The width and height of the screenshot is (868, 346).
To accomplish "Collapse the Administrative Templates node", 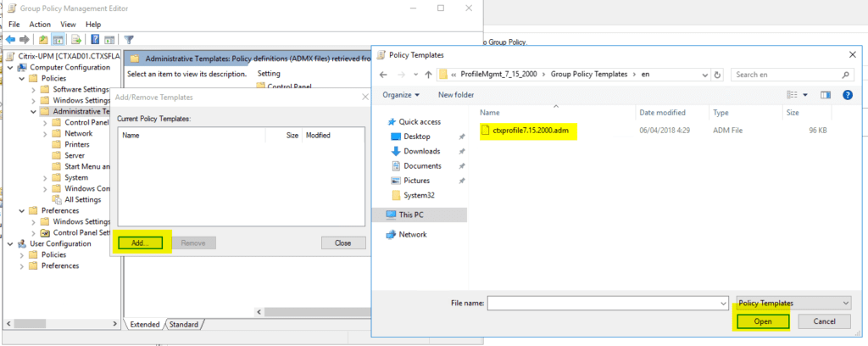I will click(x=34, y=112).
